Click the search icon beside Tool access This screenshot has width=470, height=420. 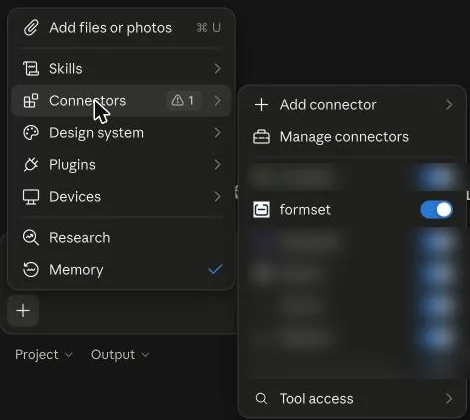(262, 398)
